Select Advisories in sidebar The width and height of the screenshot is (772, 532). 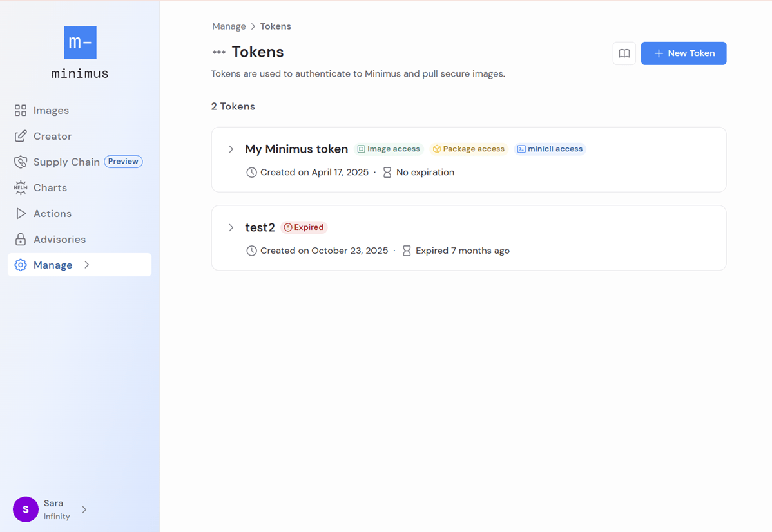(79, 239)
